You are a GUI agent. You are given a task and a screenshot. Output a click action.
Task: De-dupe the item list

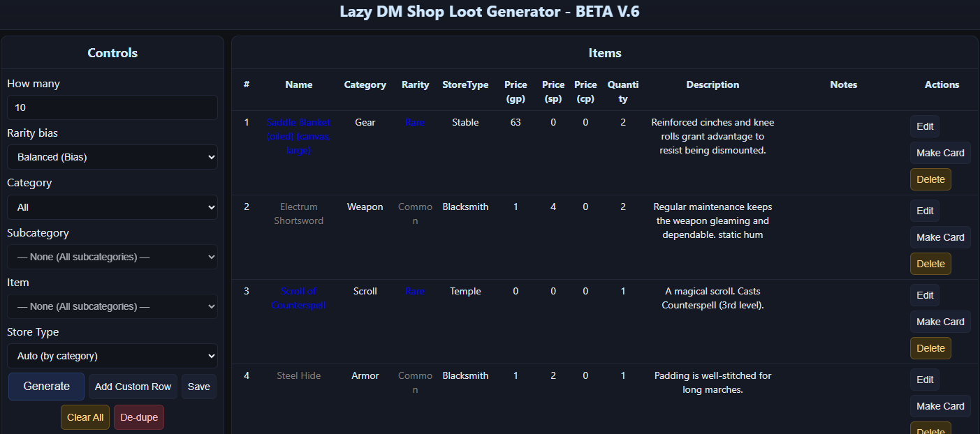(x=138, y=417)
